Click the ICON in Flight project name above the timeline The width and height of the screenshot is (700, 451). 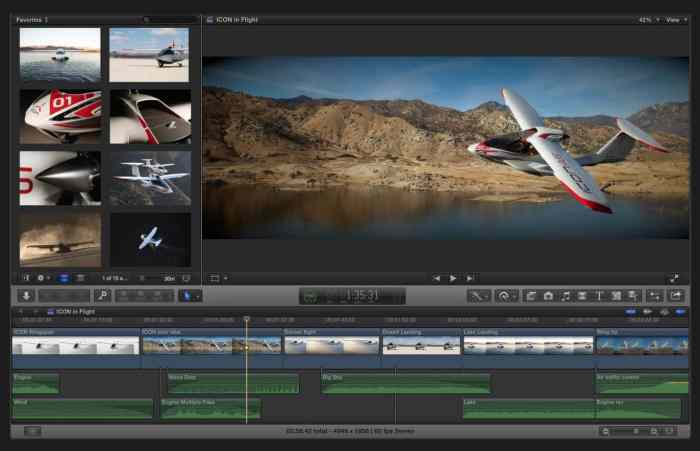click(75, 311)
